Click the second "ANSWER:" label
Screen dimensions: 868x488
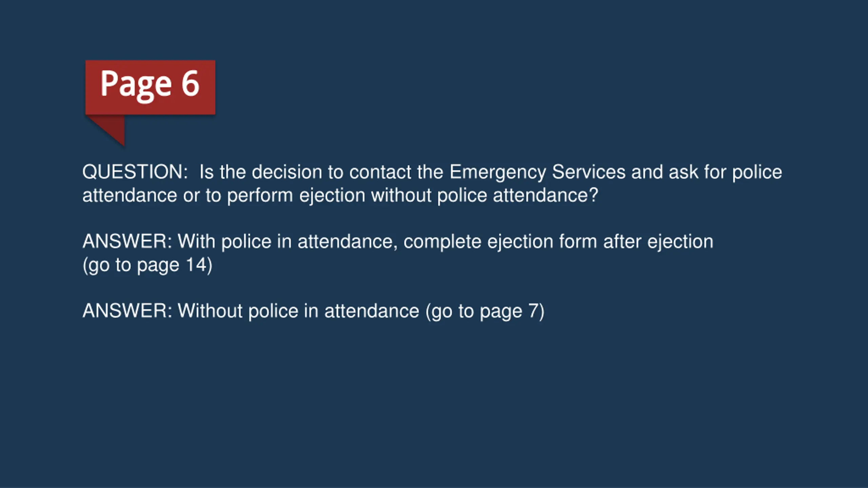pos(127,310)
